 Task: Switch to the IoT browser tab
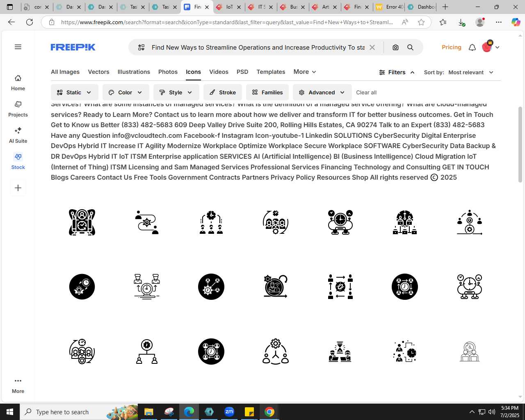pos(229,7)
